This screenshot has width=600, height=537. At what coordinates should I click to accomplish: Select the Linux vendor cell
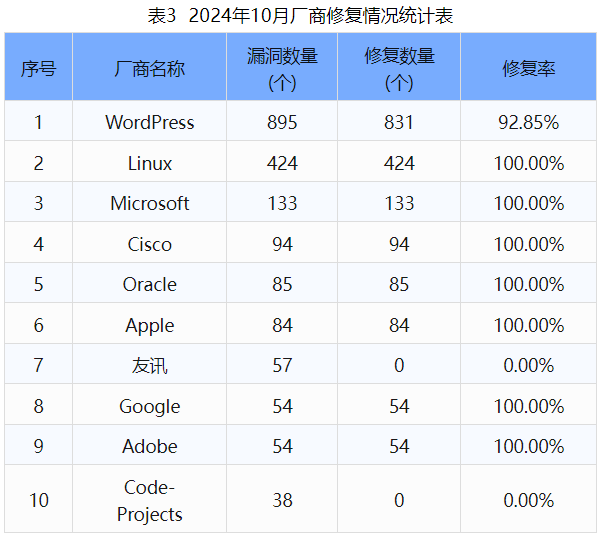pyautogui.click(x=150, y=163)
